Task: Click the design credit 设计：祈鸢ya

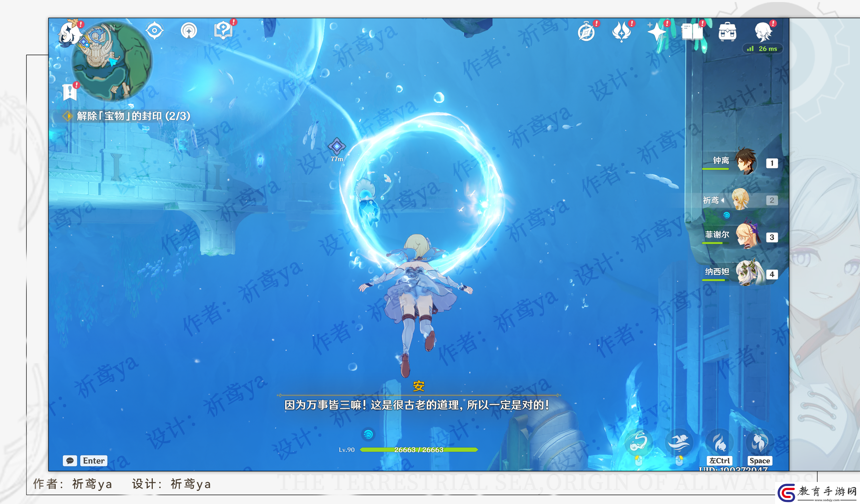Action: click(x=172, y=484)
